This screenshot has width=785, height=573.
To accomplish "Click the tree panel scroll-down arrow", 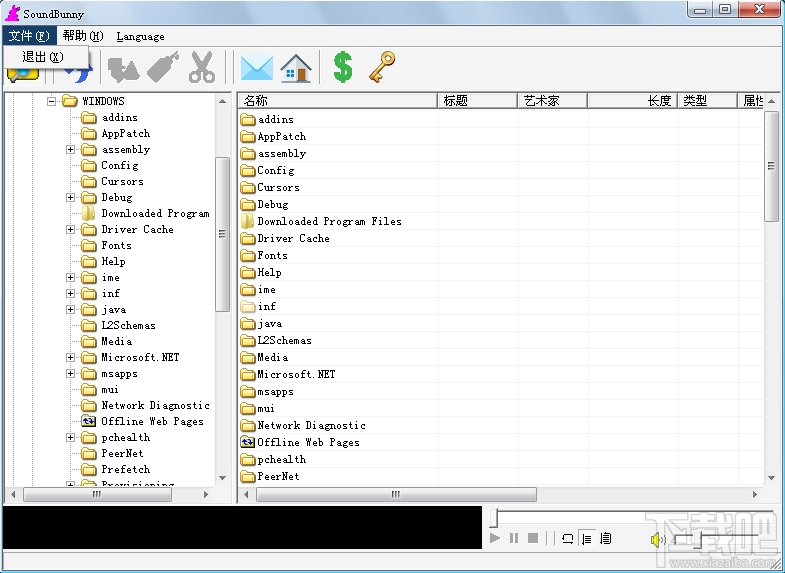I will click(x=223, y=478).
